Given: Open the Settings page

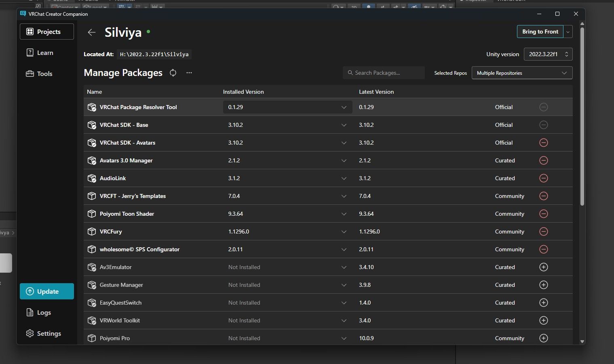Looking at the screenshot, I should coord(47,333).
